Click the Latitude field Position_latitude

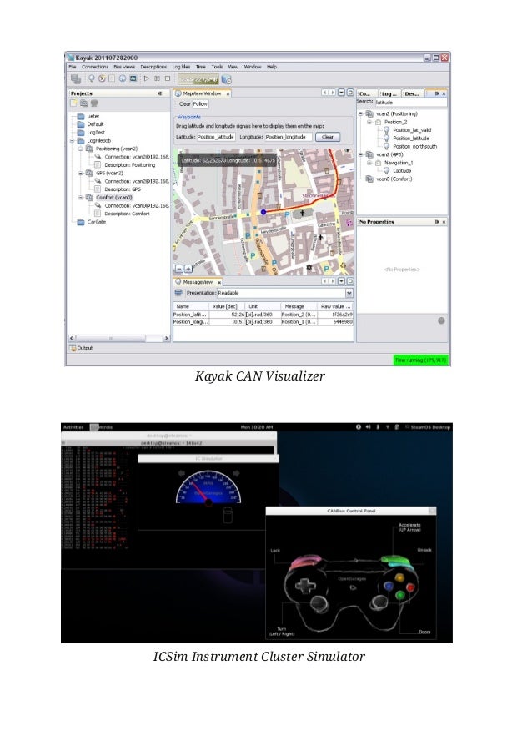tap(216, 137)
